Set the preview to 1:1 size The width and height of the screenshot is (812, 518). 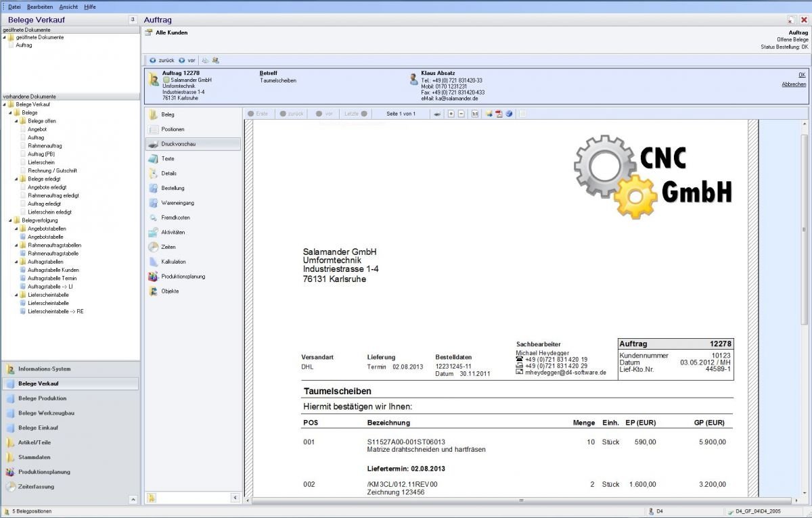pos(475,114)
